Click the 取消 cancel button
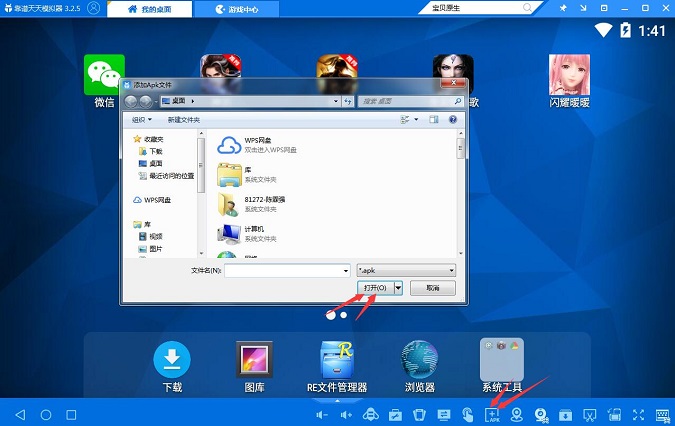Screen dimensions: 675x426 pyautogui.click(x=432, y=287)
